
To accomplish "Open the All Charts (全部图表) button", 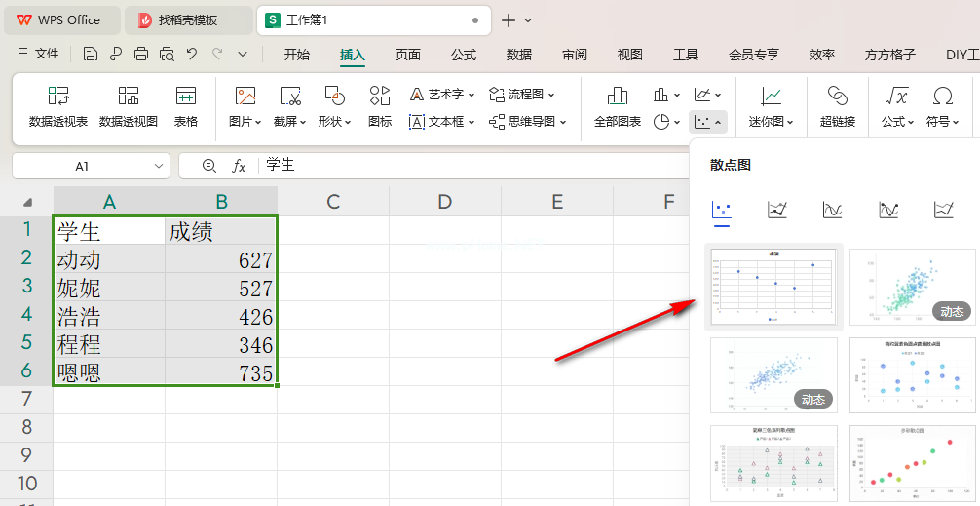I will [617, 106].
